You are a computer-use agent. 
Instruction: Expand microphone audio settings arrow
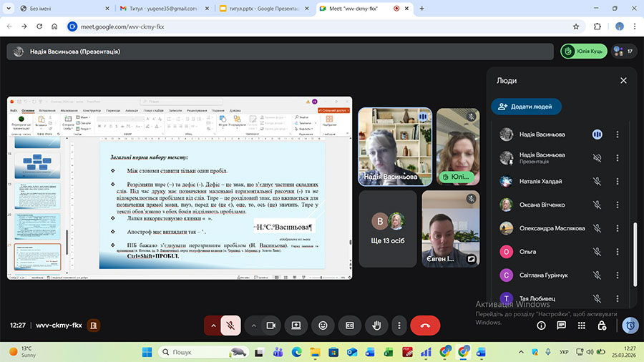[x=213, y=326]
